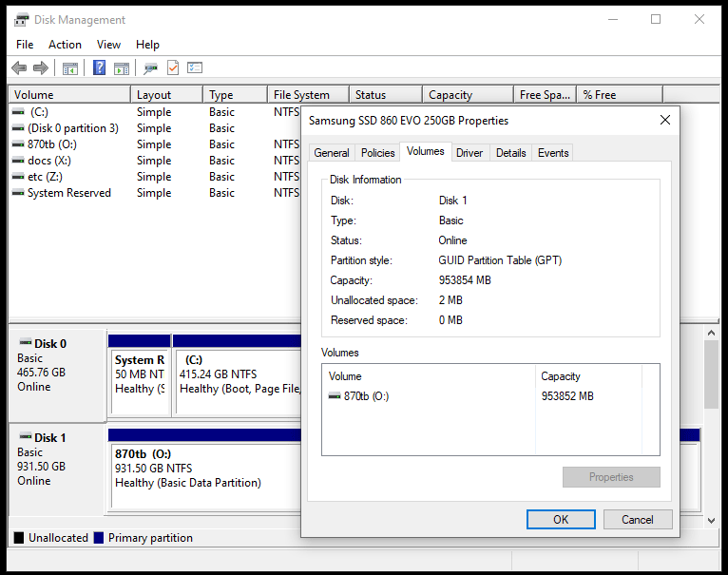Click the black Unallocated legend swatch
This screenshot has height=575, width=728.
[19, 537]
